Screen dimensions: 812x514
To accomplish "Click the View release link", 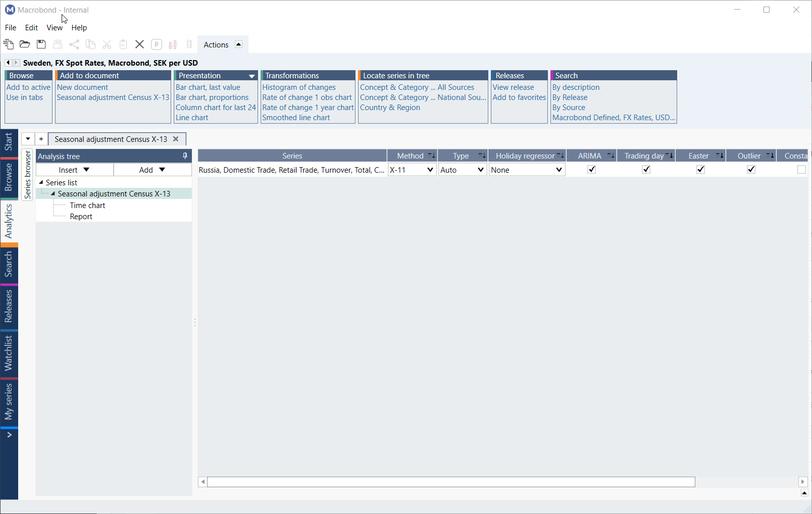I will pos(513,87).
